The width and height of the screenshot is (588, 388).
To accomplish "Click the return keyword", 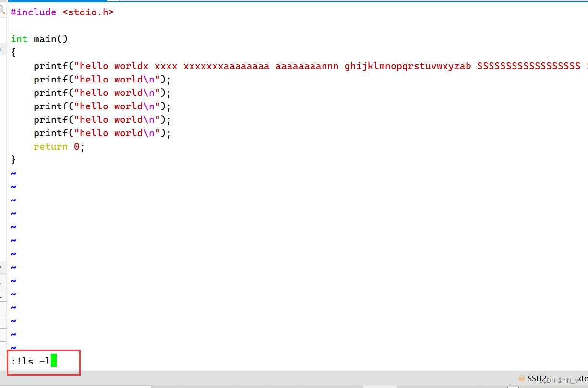I will [50, 146].
